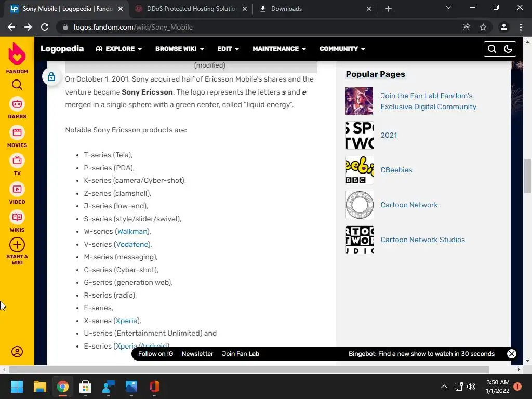The image size is (532, 399).
Task: Open the Cartoon Network page link
Action: [409, 205]
